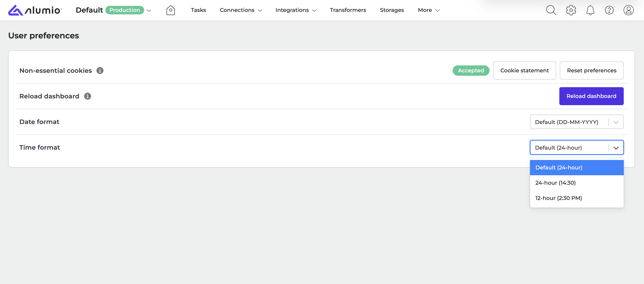
Task: Choose 24-hour (14:30) option
Action: 555,183
